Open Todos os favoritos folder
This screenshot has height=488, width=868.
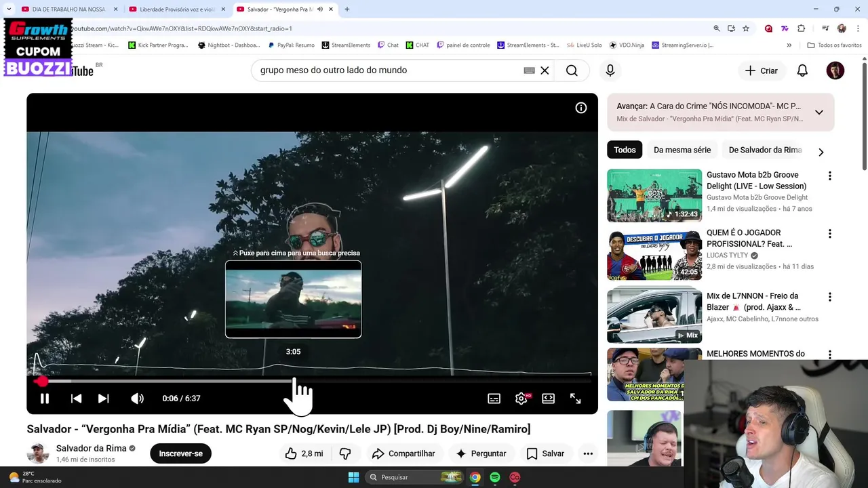835,45
